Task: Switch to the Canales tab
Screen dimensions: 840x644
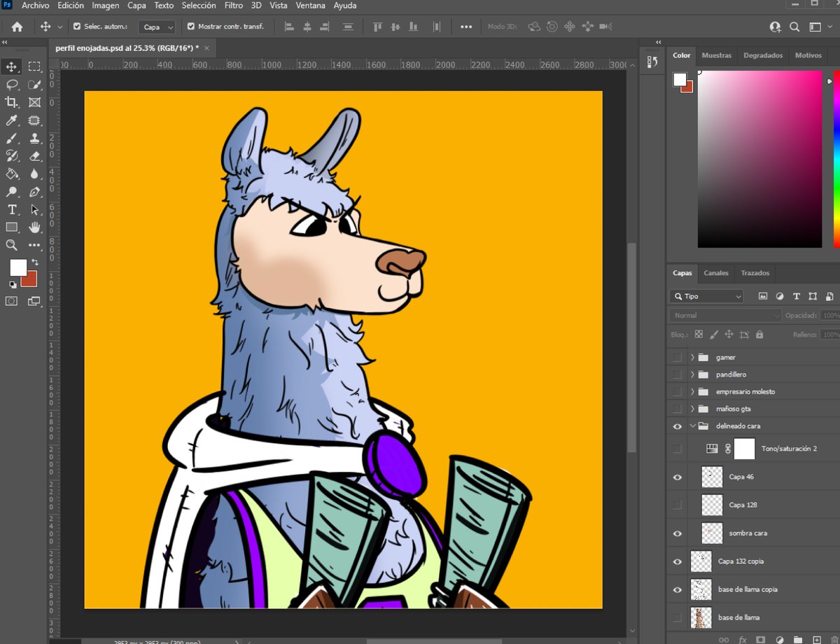Action: (x=716, y=273)
